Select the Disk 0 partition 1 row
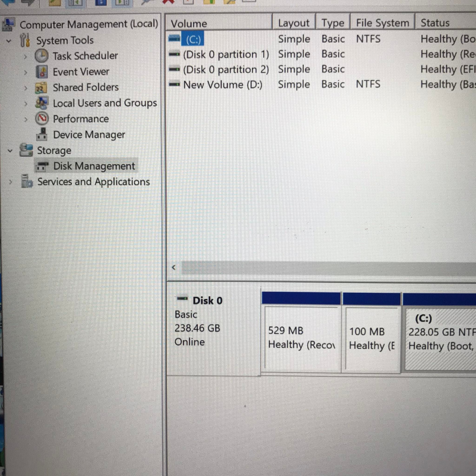Viewport: 476px width, 476px height. (x=226, y=54)
